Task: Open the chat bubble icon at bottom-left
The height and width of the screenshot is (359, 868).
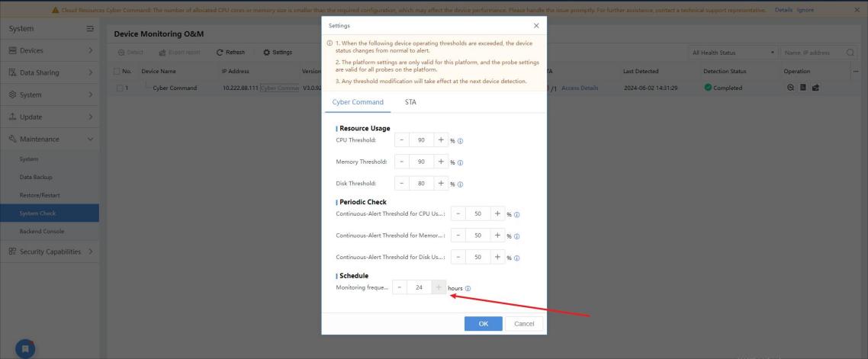Action: point(25,349)
